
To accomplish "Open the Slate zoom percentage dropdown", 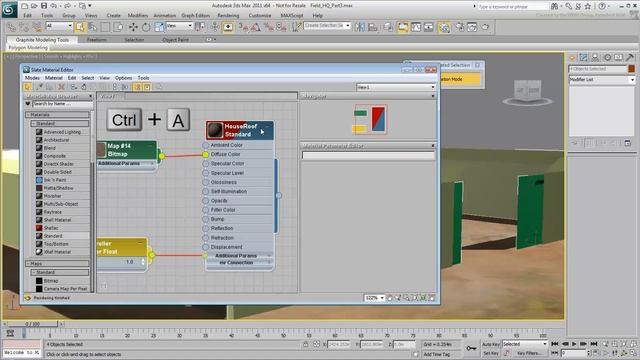I will pyautogui.click(x=375, y=298).
